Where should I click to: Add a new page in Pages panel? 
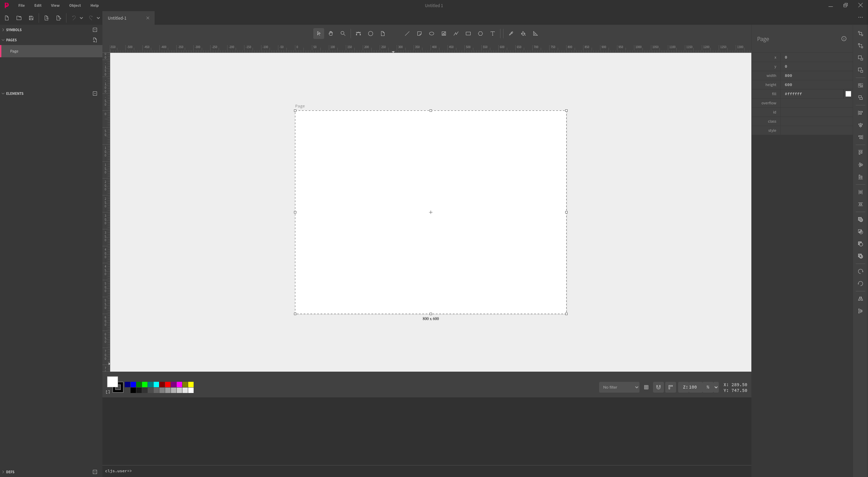coord(95,40)
